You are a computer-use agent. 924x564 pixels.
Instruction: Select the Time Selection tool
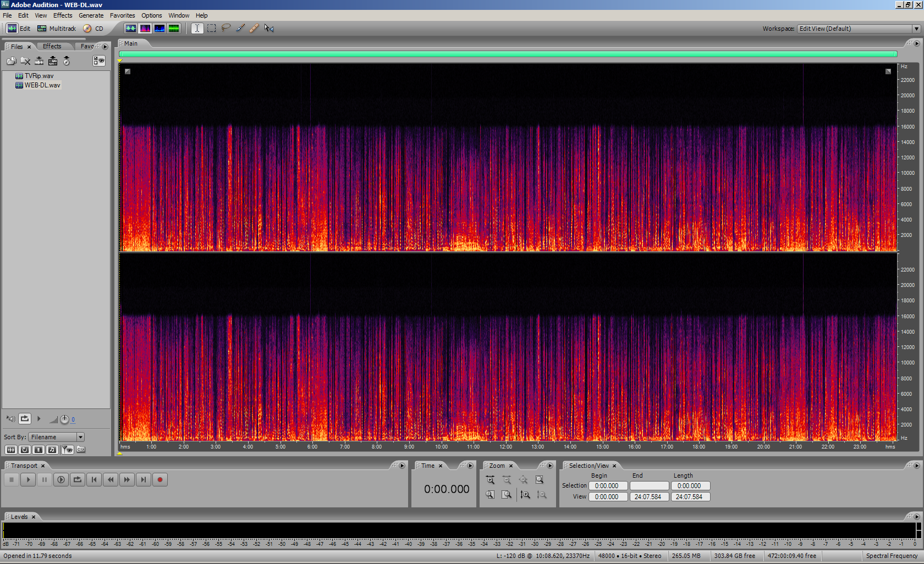[x=197, y=29]
